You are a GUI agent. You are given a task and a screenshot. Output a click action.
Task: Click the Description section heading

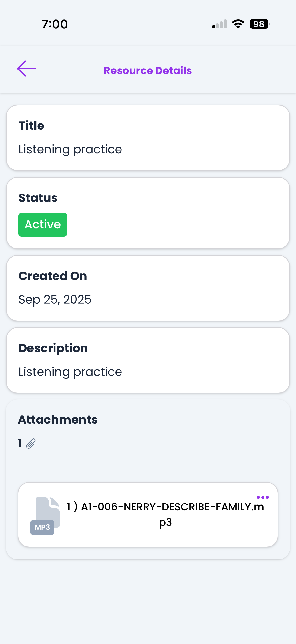[x=53, y=348]
